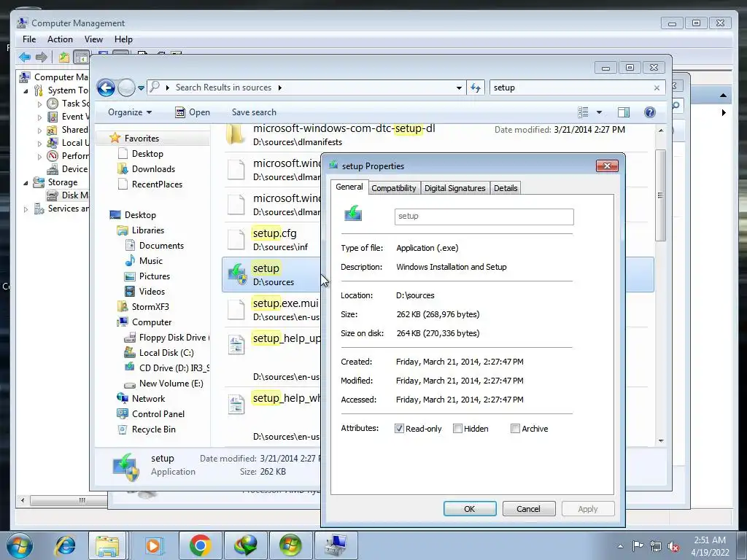The width and height of the screenshot is (747, 560).
Task: Expand the Task Scheduler tree node
Action: (x=39, y=104)
